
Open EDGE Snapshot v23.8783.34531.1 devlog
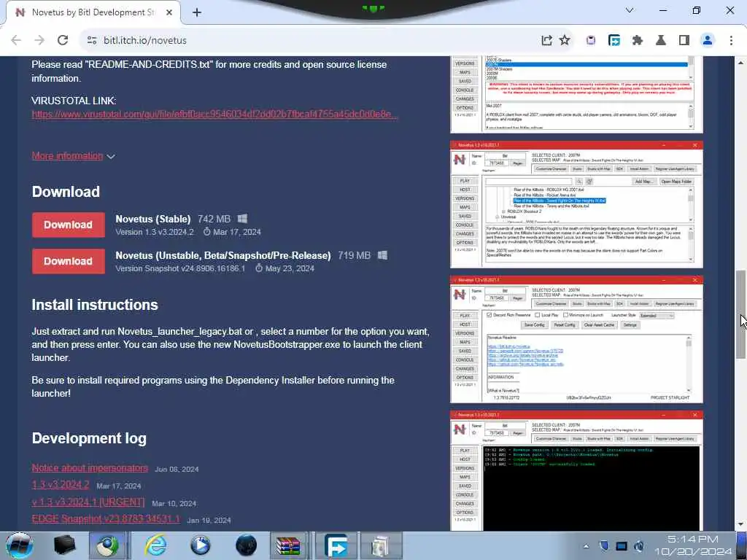[106, 519]
